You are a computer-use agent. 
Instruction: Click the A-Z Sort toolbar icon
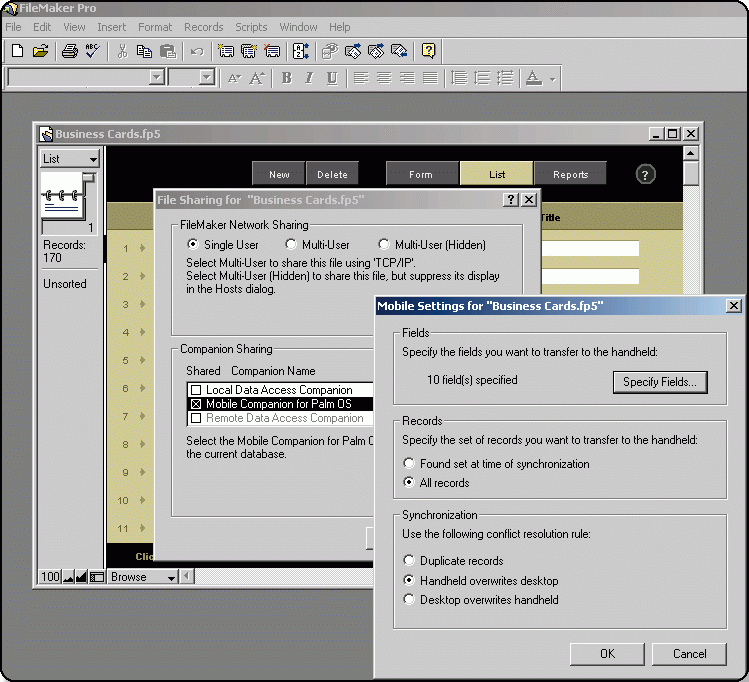pos(300,51)
